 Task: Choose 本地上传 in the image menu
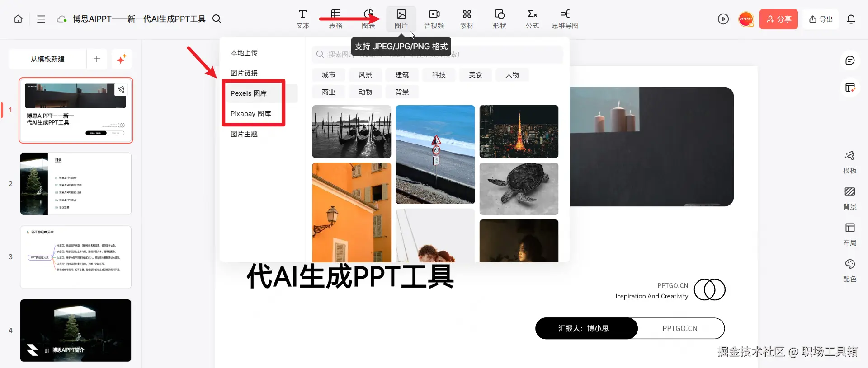244,53
